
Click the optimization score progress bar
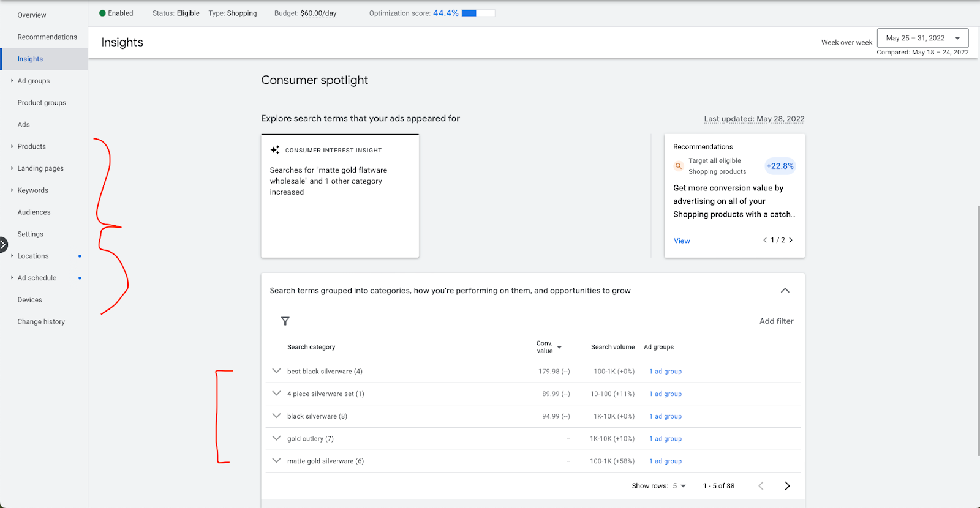478,13
